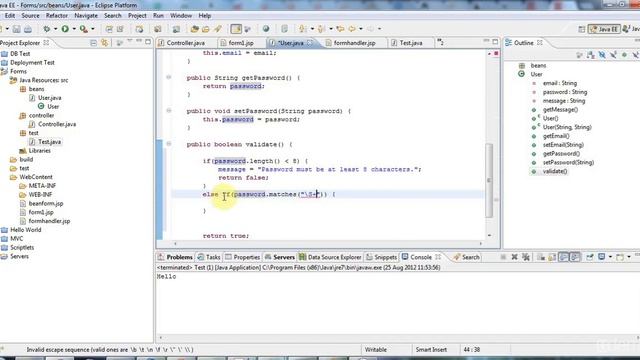Click the Open Perspective icon

582,29
